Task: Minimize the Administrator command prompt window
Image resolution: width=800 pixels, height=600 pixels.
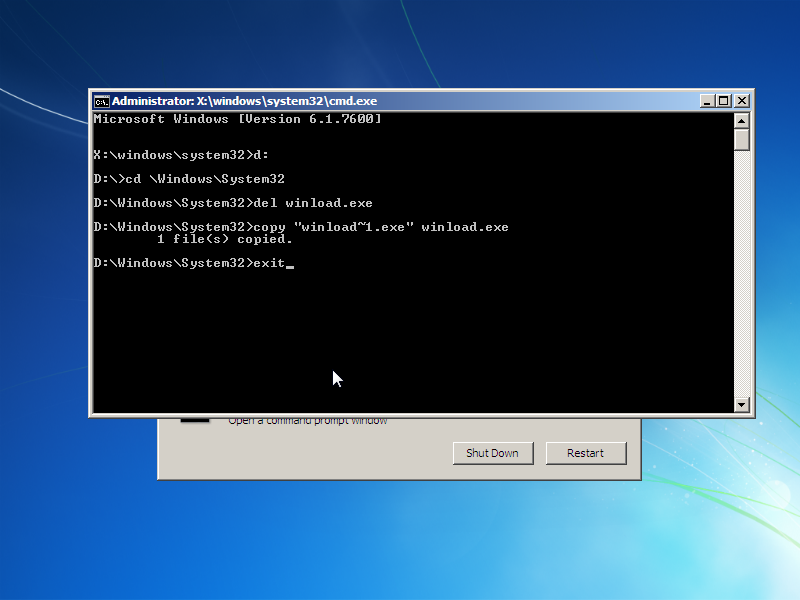Action: (708, 101)
